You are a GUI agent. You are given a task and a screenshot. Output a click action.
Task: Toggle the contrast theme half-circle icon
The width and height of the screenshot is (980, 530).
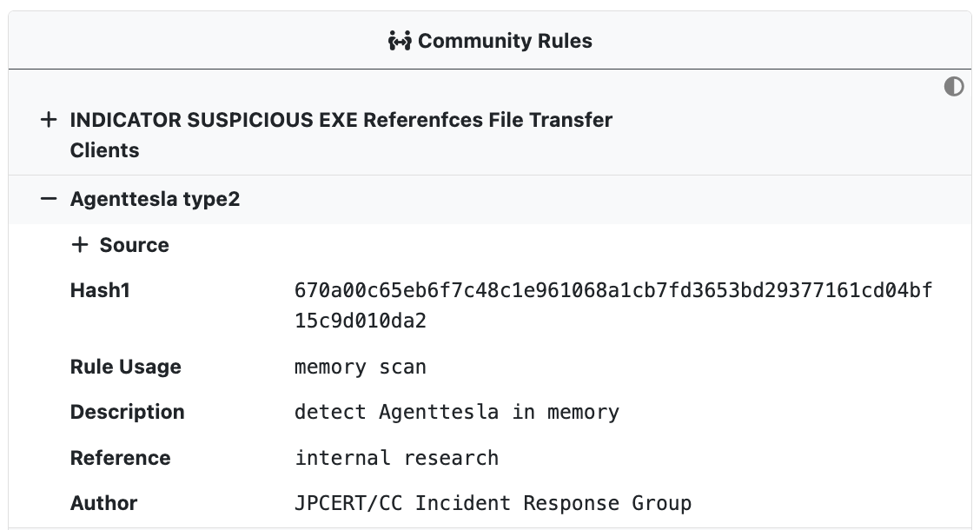point(954,86)
